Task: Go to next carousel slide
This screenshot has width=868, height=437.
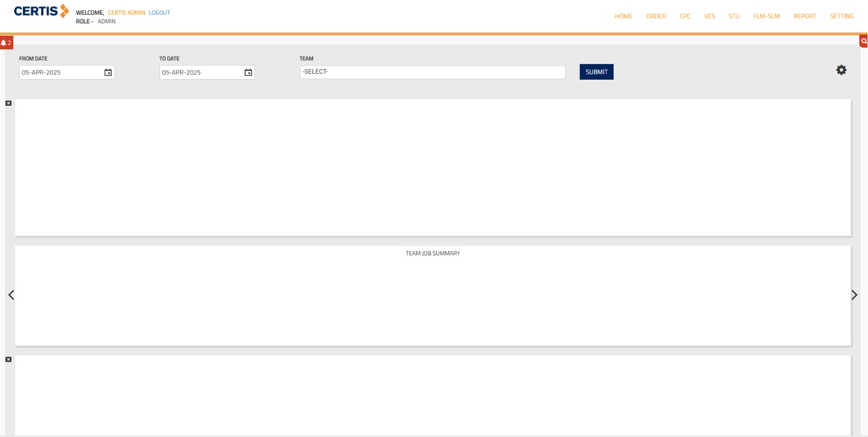Action: 854,295
